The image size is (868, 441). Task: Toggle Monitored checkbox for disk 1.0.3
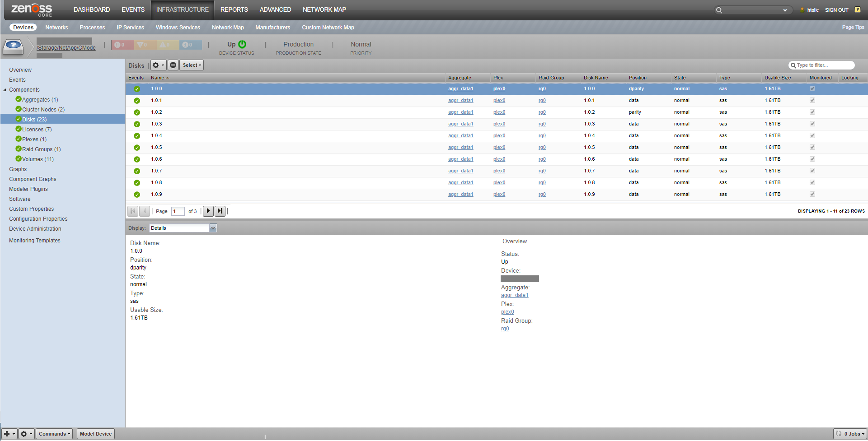click(812, 124)
